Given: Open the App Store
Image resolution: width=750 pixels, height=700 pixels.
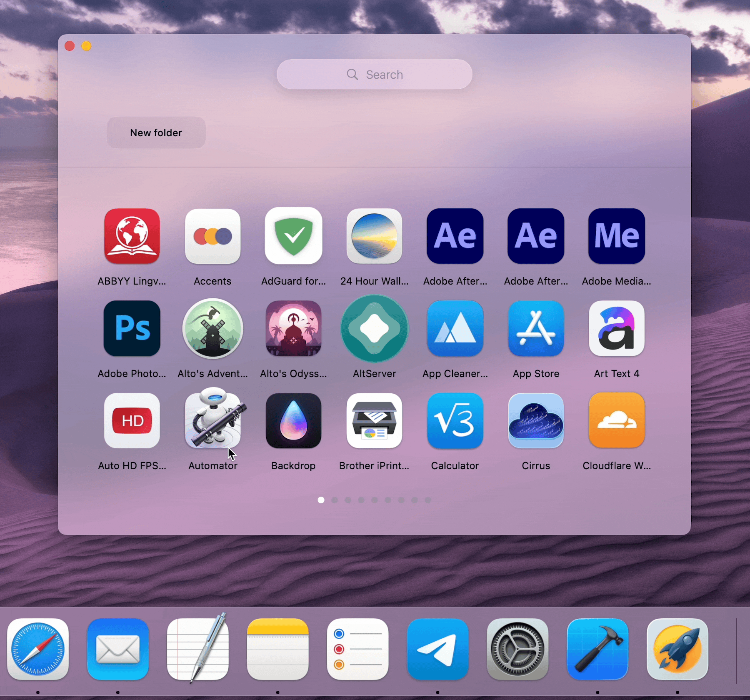Looking at the screenshot, I should pyautogui.click(x=536, y=328).
